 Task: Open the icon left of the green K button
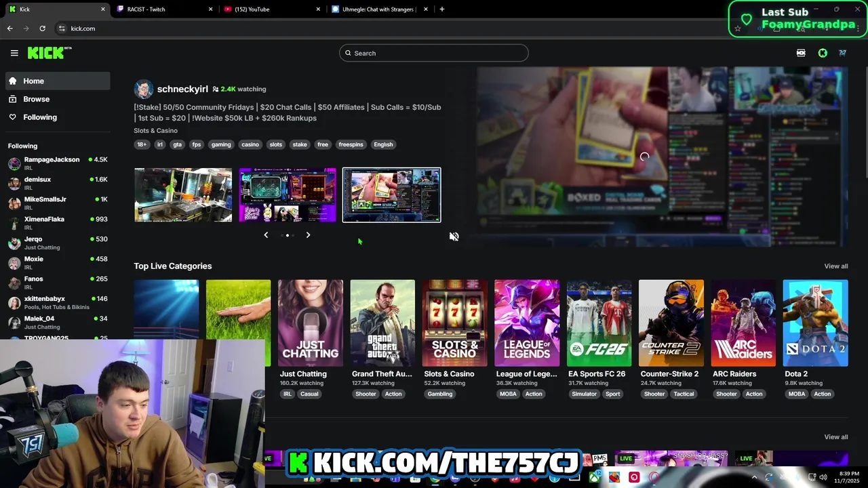tap(801, 53)
